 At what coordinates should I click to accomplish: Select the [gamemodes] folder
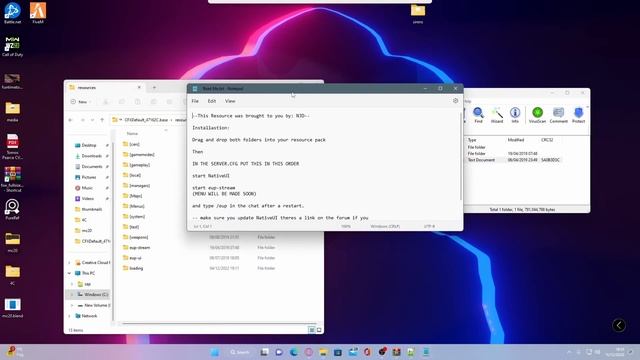pyautogui.click(x=142, y=155)
